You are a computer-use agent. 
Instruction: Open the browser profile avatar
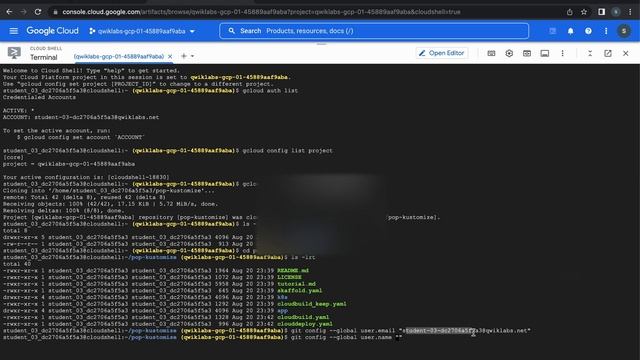click(x=616, y=12)
